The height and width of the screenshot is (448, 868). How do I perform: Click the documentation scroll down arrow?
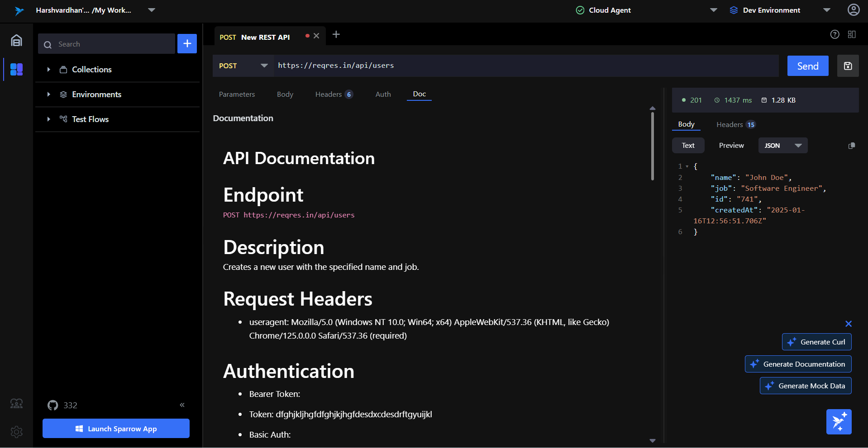tap(652, 440)
